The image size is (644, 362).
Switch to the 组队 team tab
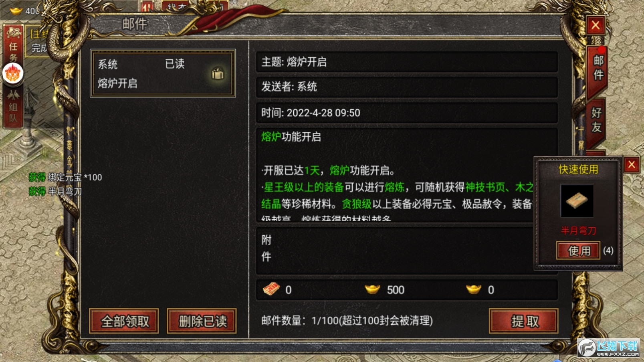[x=13, y=107]
